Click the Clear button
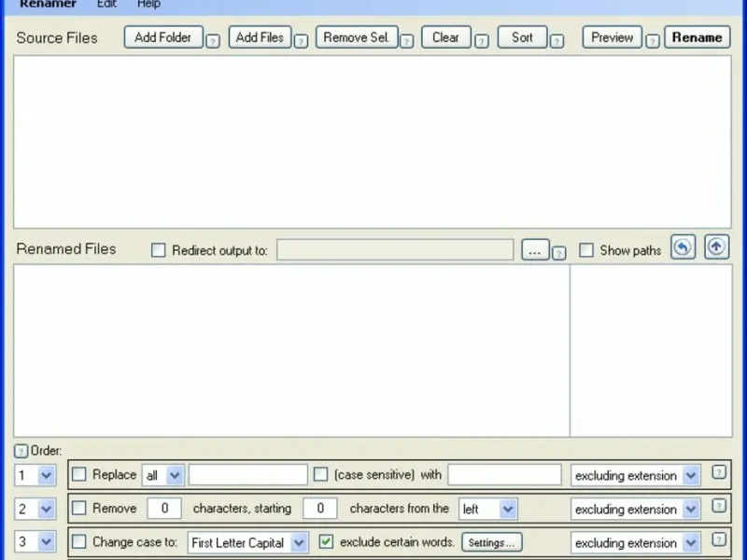This screenshot has width=747, height=560. 446,37
